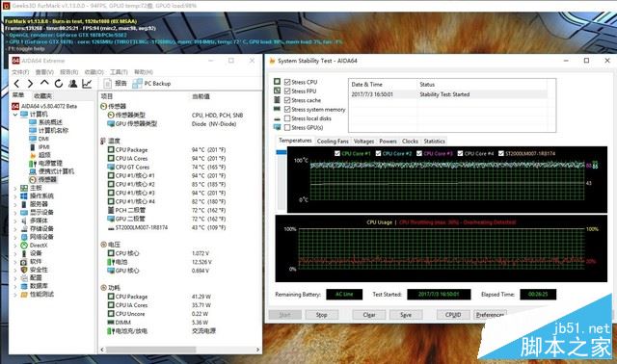This screenshot has width=617, height=364.
Task: Switch to Statistics tab
Action: tap(435, 142)
